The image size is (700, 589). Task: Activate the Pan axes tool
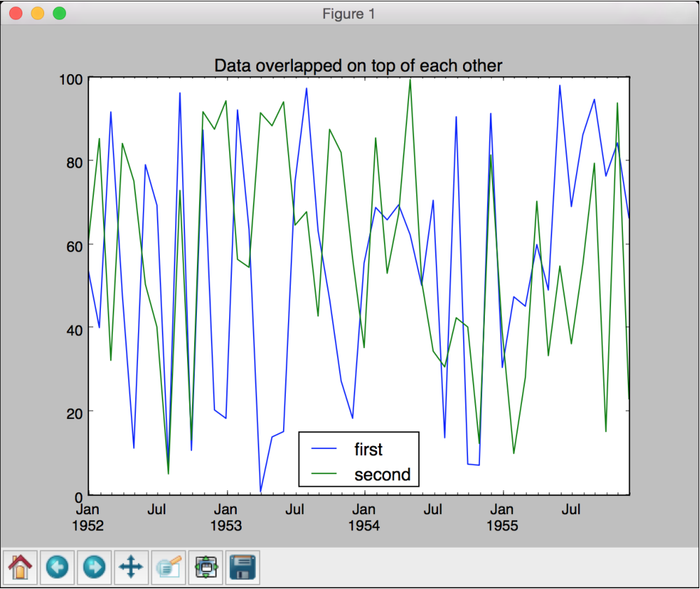[x=131, y=567]
